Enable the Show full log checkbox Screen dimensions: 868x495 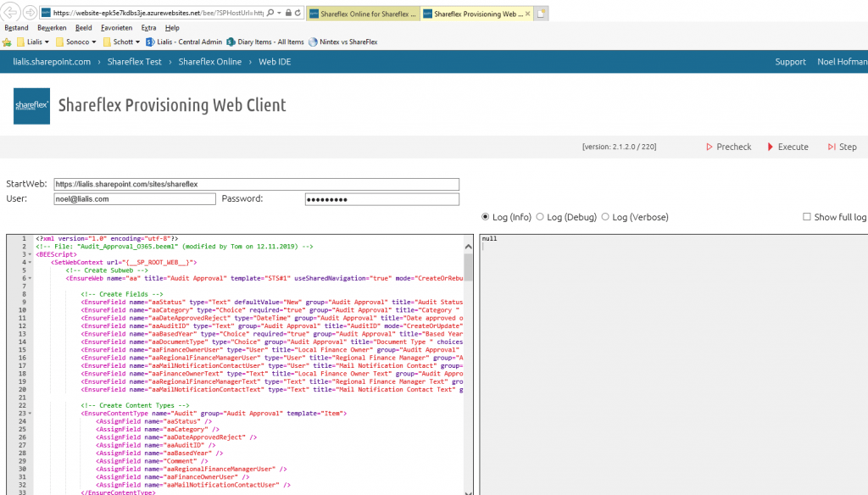click(807, 217)
